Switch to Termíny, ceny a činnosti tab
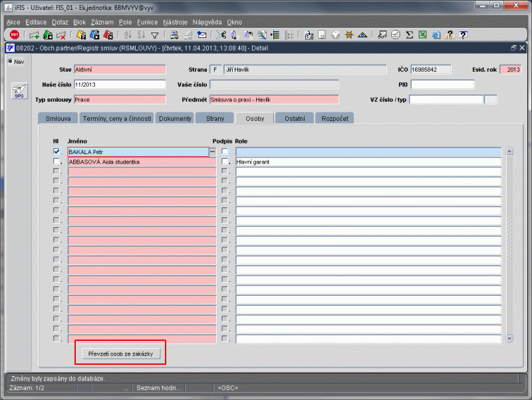This screenshot has width=532, height=400. click(x=117, y=118)
